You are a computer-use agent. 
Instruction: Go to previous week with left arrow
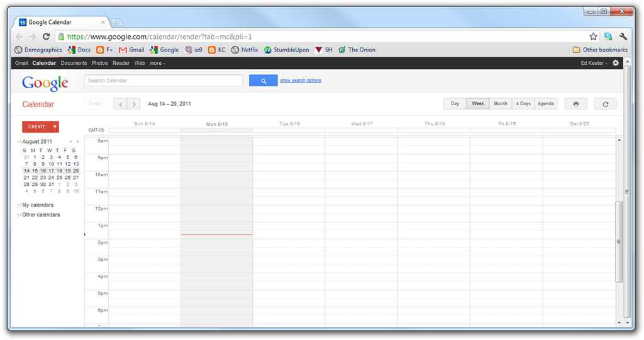coord(120,104)
